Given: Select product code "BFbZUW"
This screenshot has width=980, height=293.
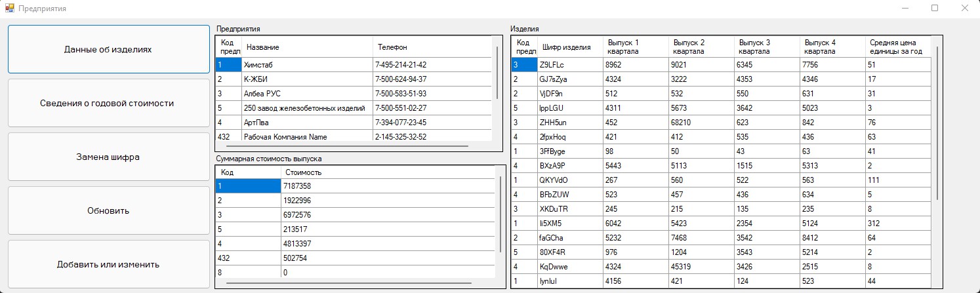Looking at the screenshot, I should click(570, 195).
